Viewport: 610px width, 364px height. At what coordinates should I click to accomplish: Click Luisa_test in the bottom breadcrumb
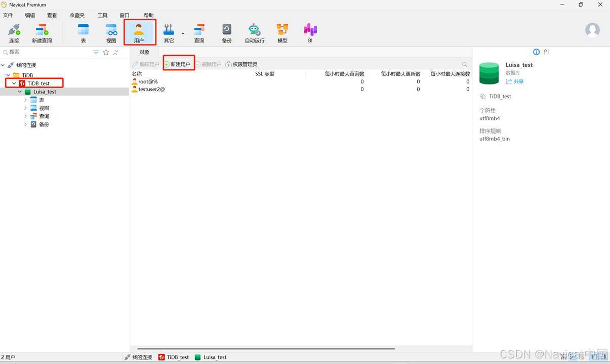[x=211, y=357]
